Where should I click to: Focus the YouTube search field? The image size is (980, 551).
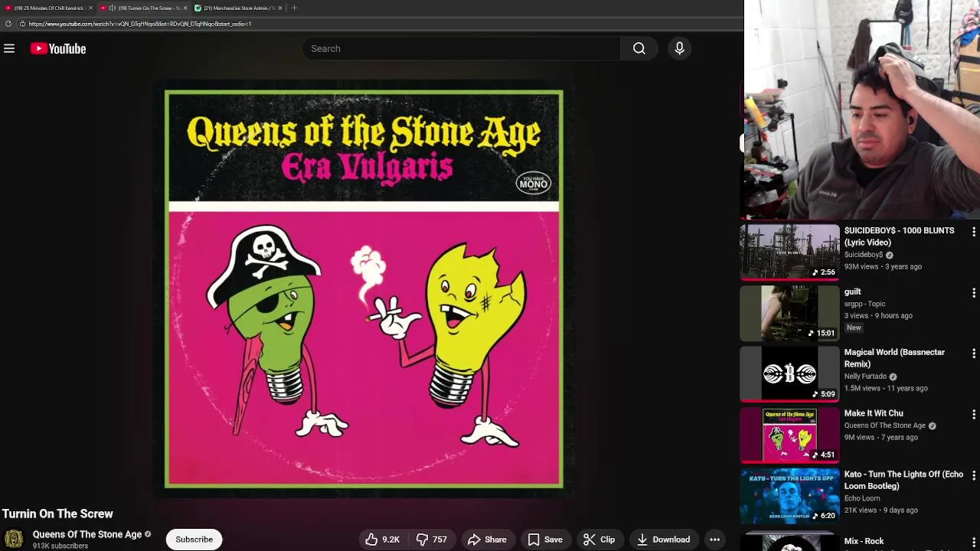pyautogui.click(x=462, y=48)
